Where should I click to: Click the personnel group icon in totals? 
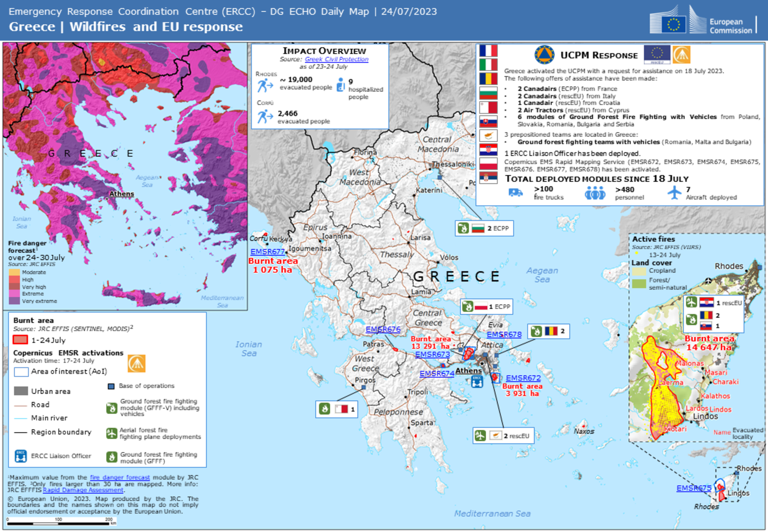click(595, 193)
